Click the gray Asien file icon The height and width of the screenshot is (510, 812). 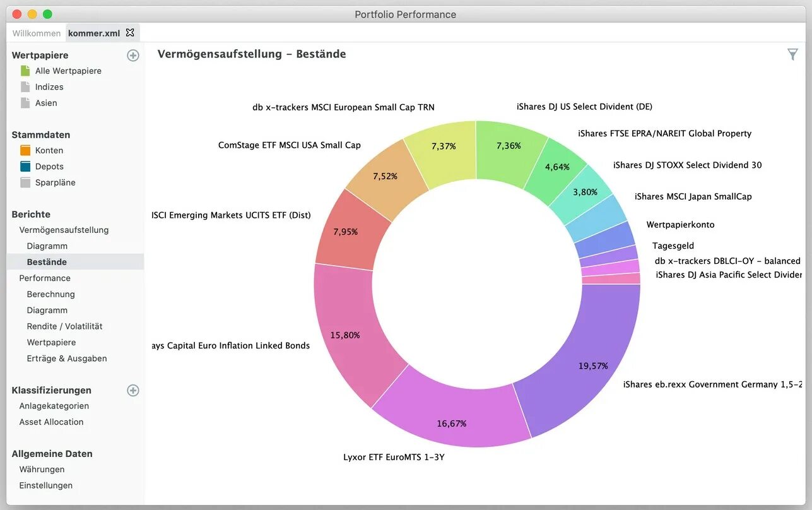[25, 102]
